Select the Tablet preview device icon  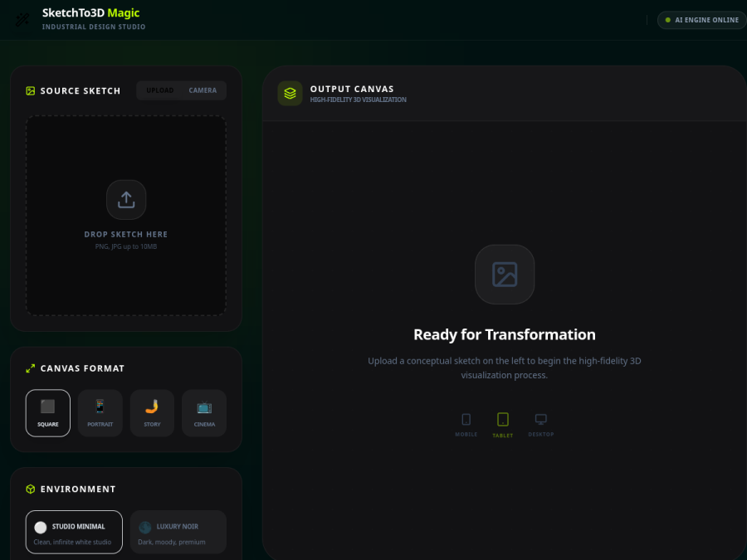click(503, 420)
